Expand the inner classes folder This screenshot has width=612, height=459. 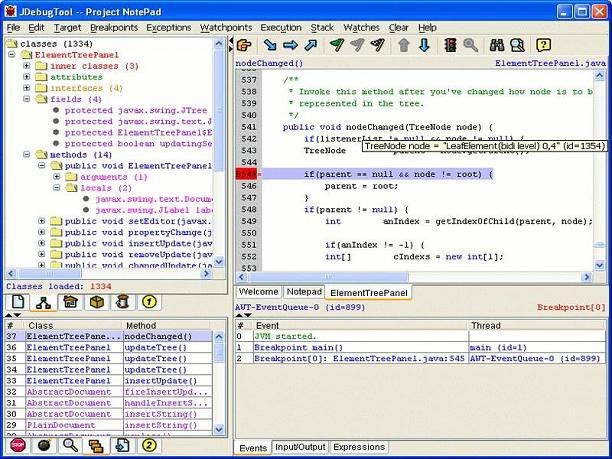(x=27, y=65)
